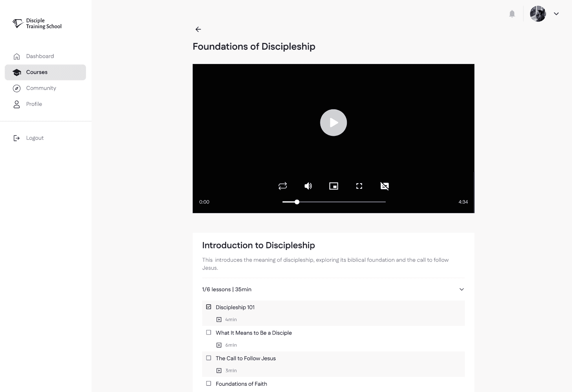Enable picture-in-picture mode
The height and width of the screenshot is (392, 572).
[x=334, y=186]
